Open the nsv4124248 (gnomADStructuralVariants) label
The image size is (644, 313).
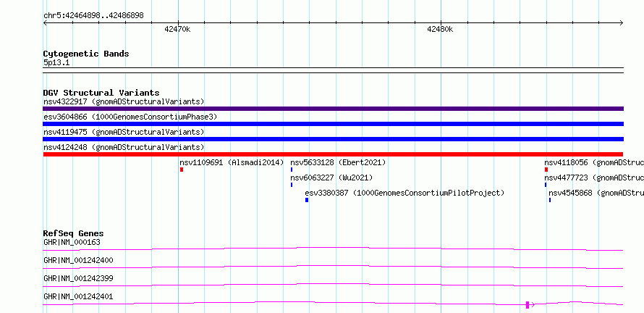(x=124, y=147)
